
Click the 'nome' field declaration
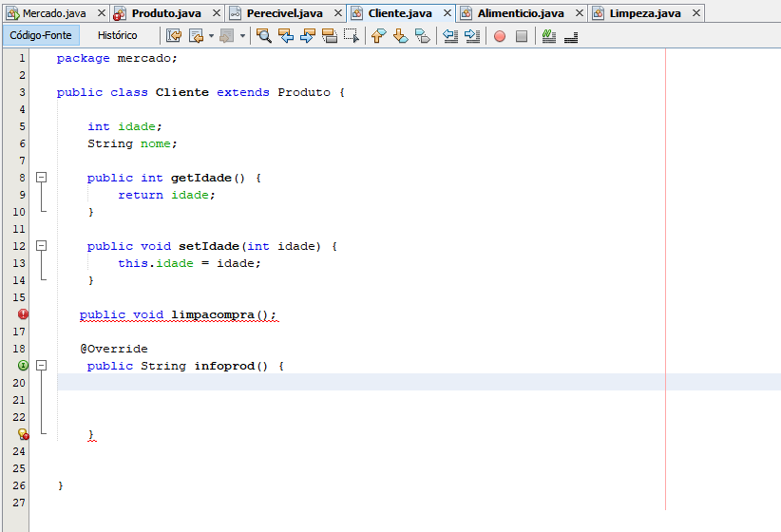pos(156,143)
